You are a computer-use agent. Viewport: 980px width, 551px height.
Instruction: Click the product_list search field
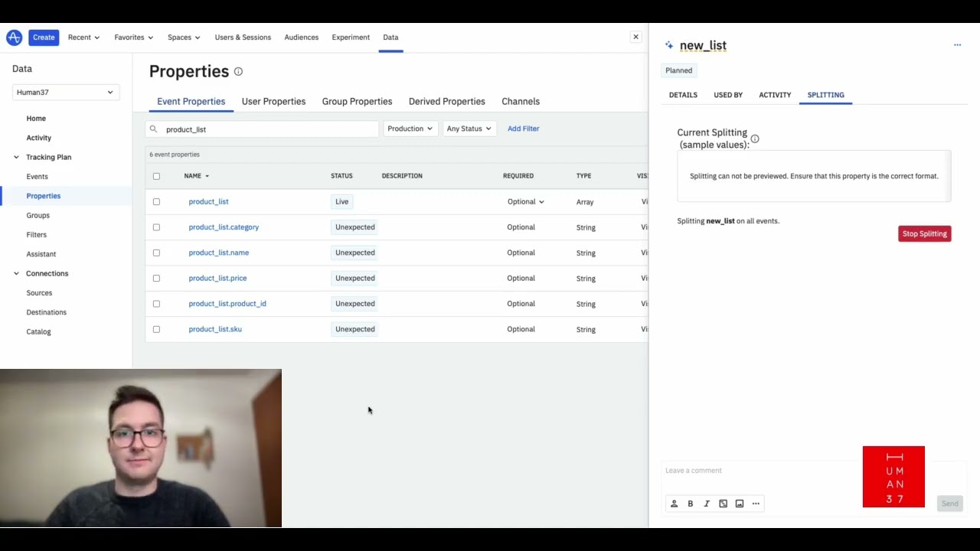[262, 129]
